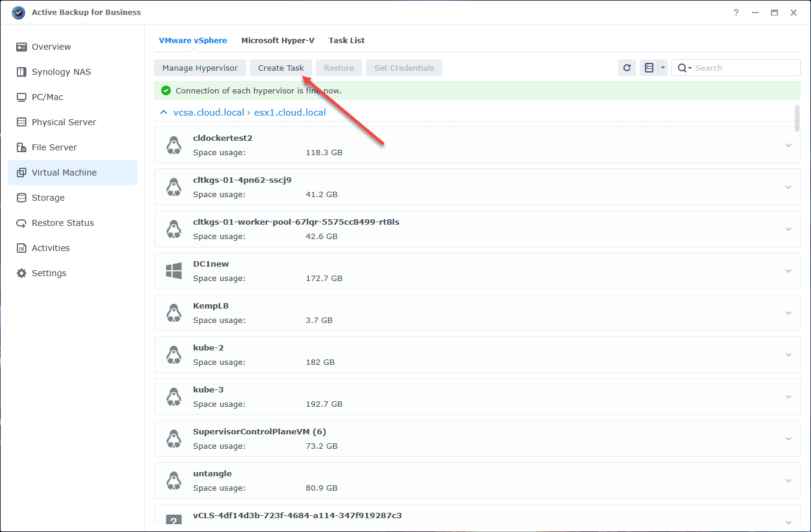Switch to the VMware vSphere tab
Viewport: 811px width, 532px height.
[193, 41]
